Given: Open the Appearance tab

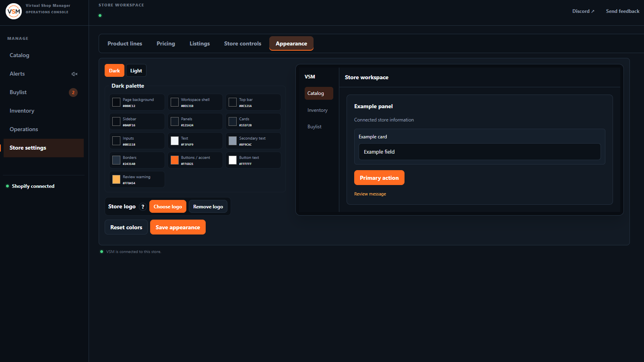Looking at the screenshot, I should pos(291,43).
